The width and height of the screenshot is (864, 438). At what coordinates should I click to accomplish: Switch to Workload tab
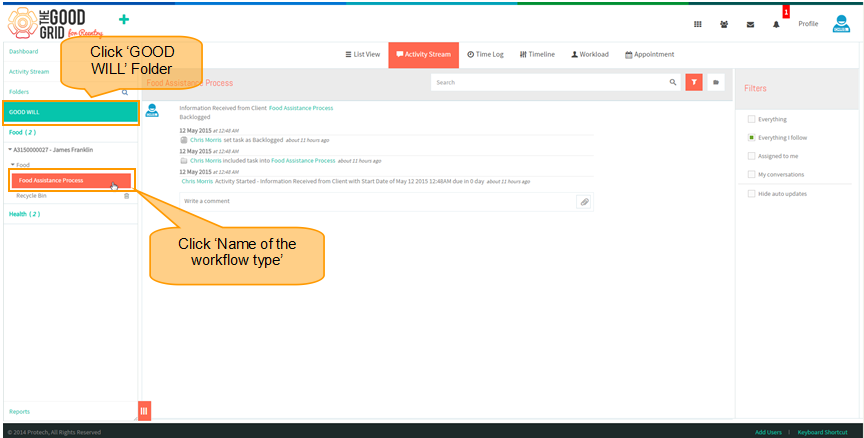pos(590,55)
